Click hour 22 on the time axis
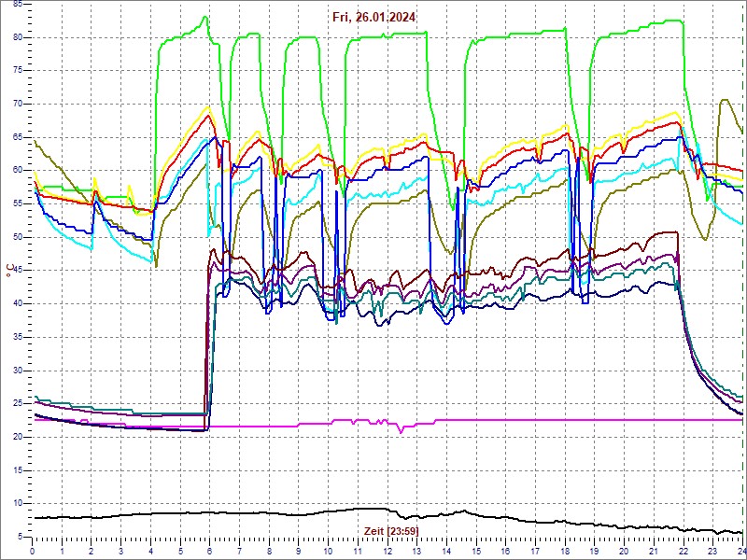The height and width of the screenshot is (560, 747). pos(684,551)
